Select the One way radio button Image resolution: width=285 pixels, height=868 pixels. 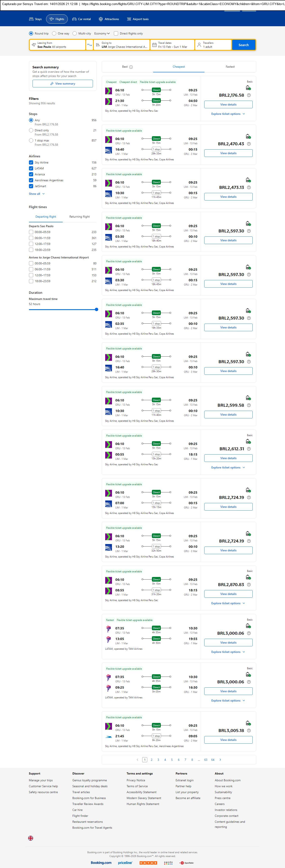54,33
